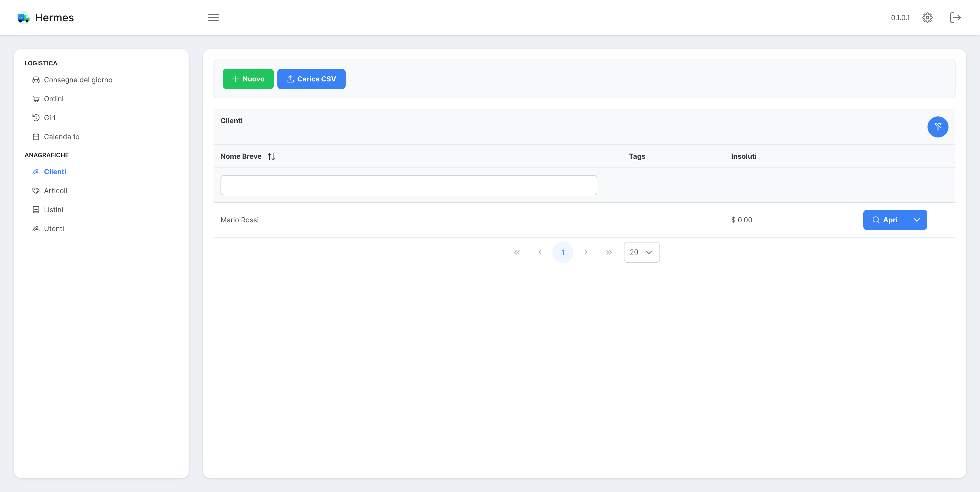Screen dimensions: 980x492
Task: Click the Ordini shopping cart icon
Action: point(36,99)
